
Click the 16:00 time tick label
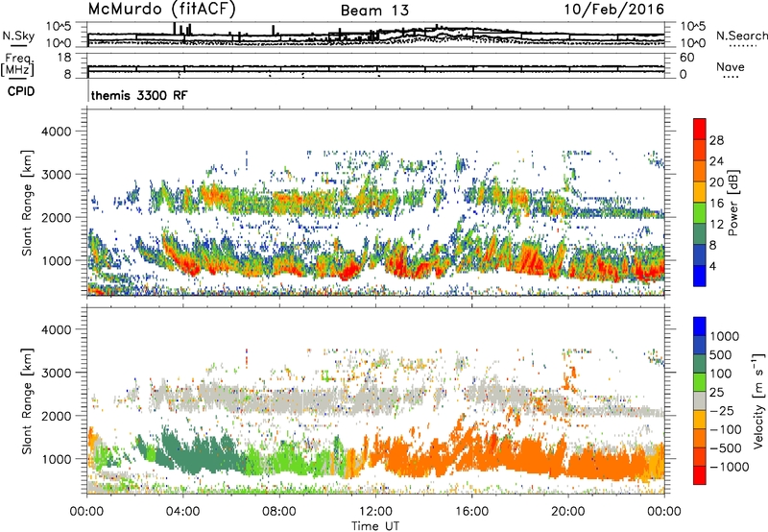click(x=471, y=512)
